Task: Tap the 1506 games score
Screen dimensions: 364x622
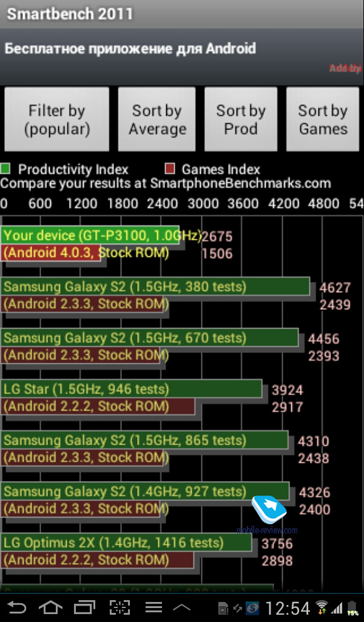Action: (x=217, y=253)
